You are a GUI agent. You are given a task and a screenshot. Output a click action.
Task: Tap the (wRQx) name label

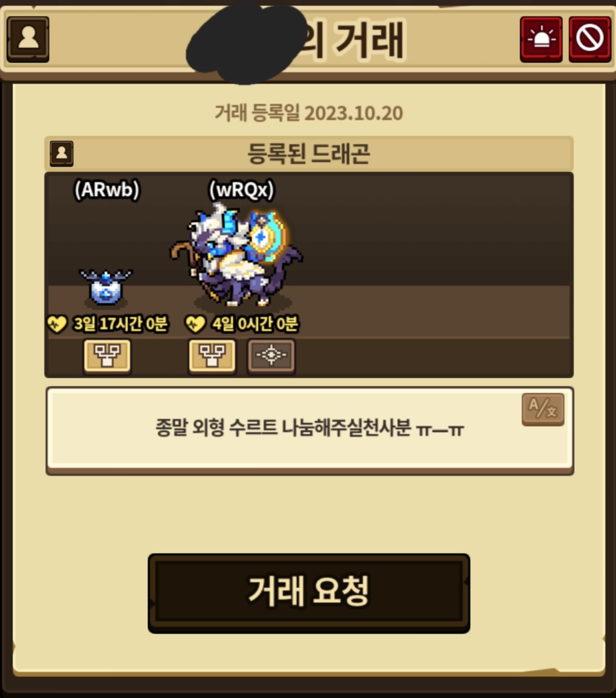tap(242, 190)
